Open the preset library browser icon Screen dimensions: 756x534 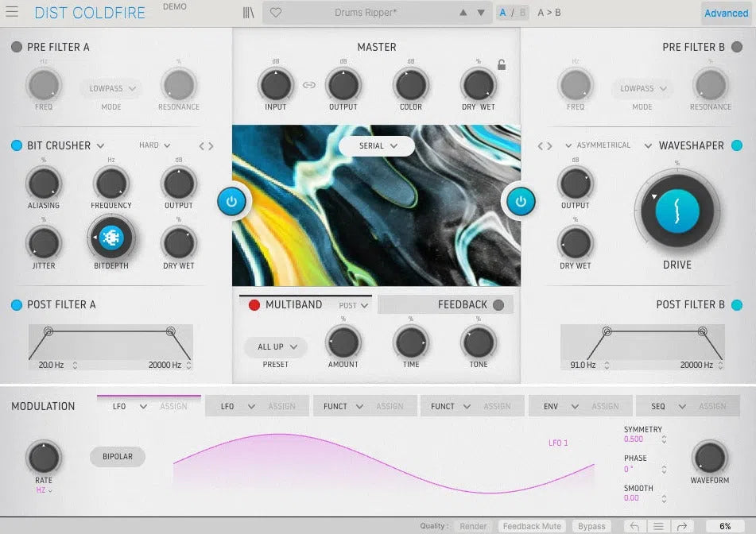pyautogui.click(x=247, y=12)
